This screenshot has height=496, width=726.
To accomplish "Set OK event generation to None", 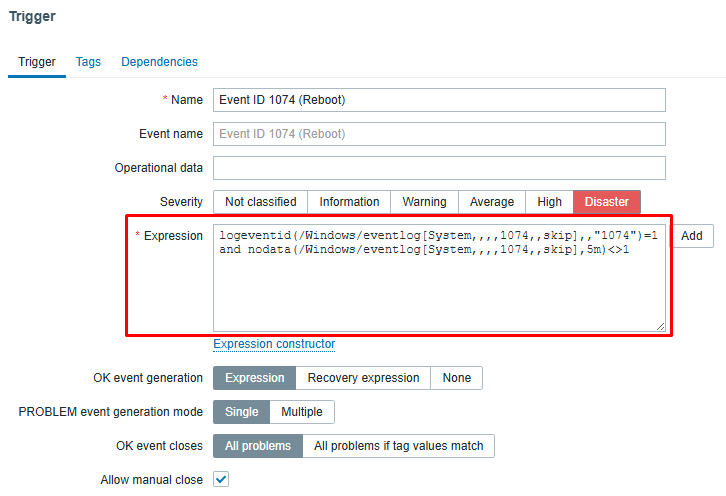I will click(457, 378).
